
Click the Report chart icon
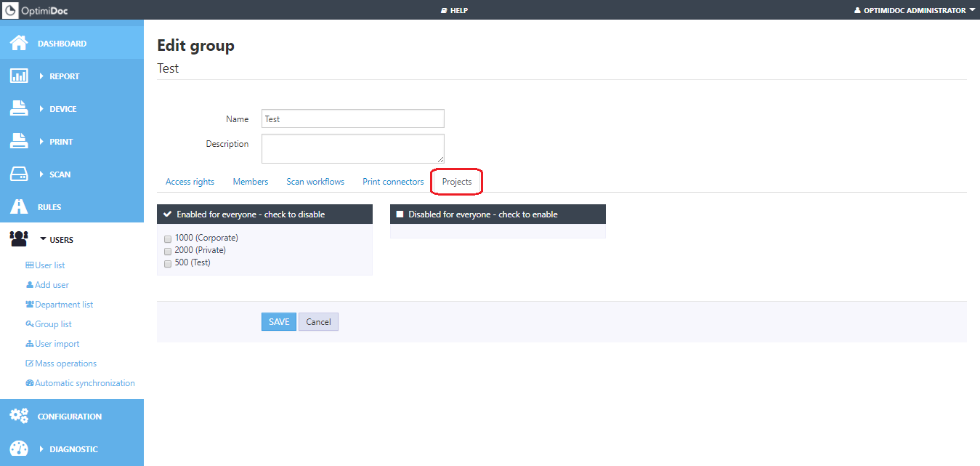[19, 76]
